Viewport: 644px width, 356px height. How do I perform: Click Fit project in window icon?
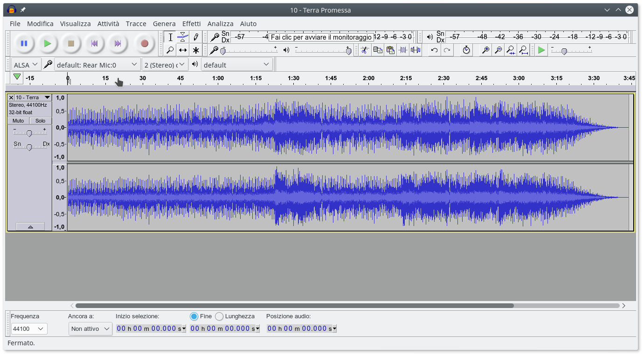click(x=523, y=50)
